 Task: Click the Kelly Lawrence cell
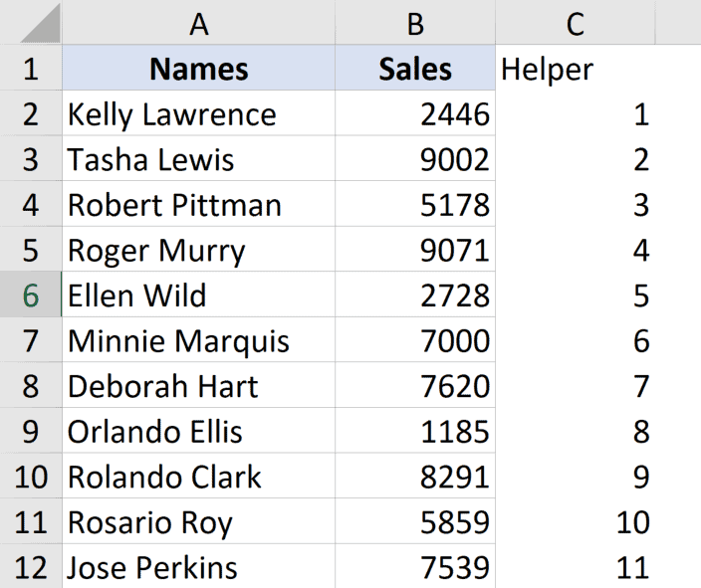[198, 114]
